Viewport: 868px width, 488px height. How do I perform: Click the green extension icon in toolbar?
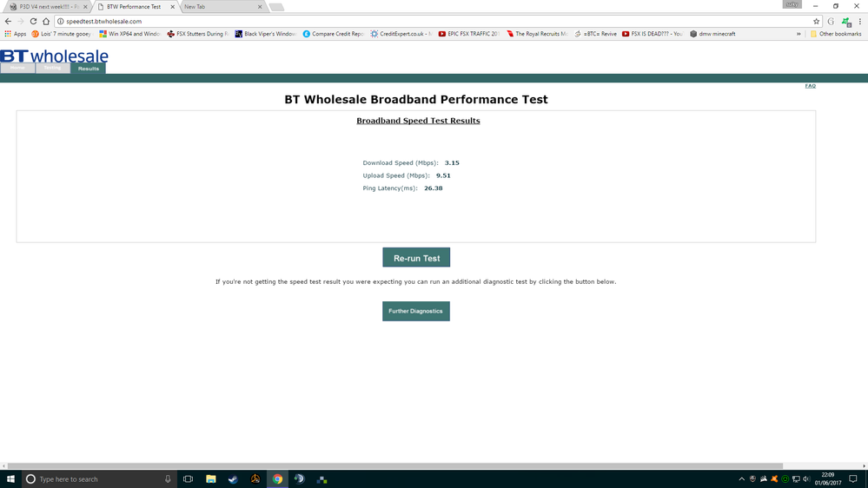point(846,22)
